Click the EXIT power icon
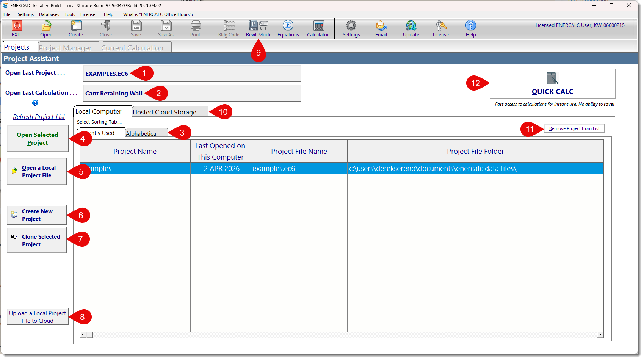This screenshot has height=360, width=644. 17,25
